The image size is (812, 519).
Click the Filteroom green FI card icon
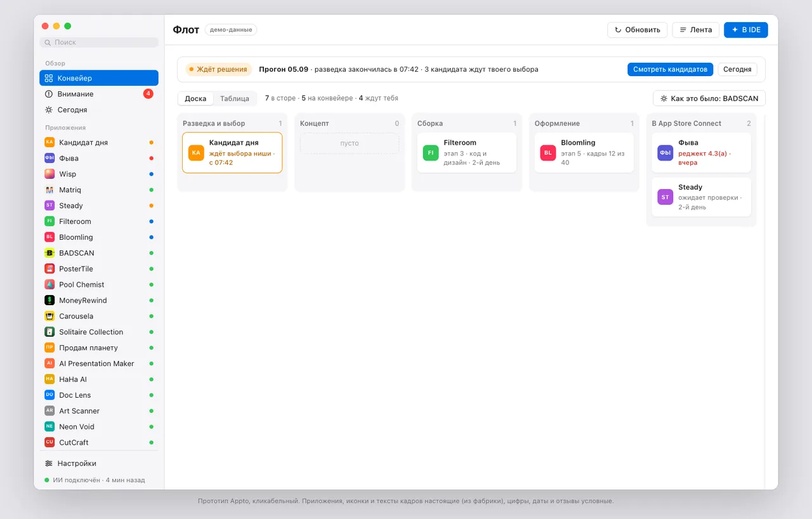431,152
